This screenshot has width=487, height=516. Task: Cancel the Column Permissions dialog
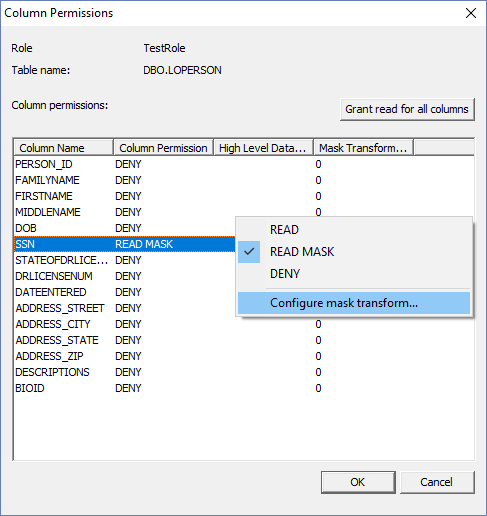pyautogui.click(x=437, y=482)
